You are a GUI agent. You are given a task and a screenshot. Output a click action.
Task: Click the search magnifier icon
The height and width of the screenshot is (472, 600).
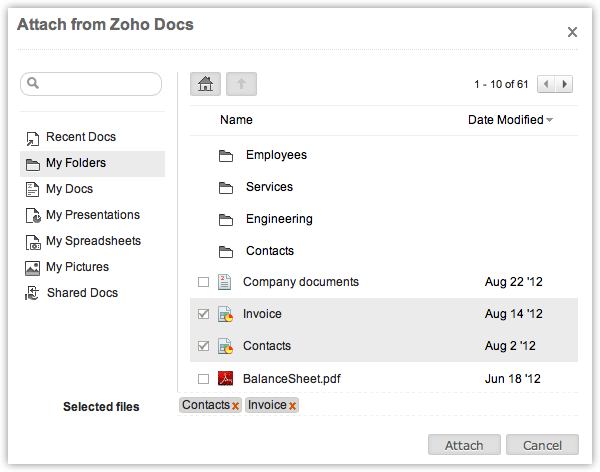click(33, 84)
